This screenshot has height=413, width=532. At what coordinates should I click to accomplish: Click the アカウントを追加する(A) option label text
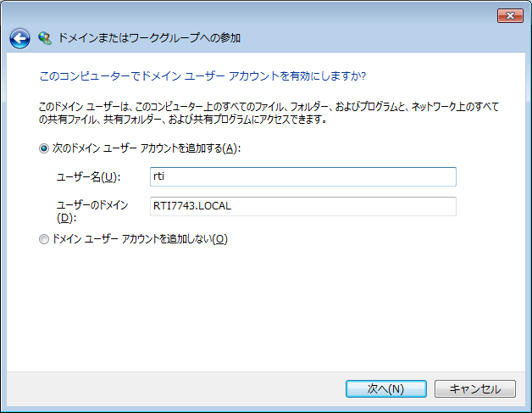pyautogui.click(x=147, y=148)
